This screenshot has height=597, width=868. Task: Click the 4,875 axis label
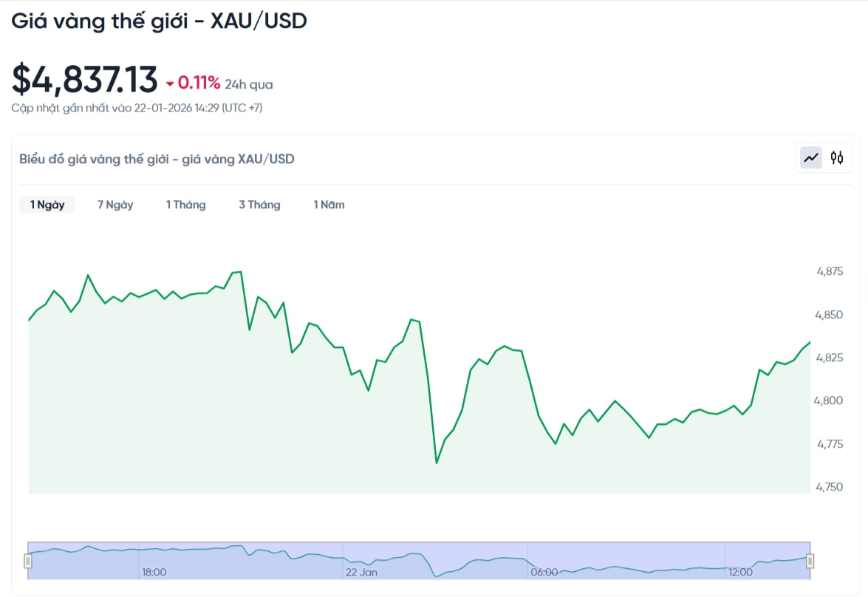(830, 271)
